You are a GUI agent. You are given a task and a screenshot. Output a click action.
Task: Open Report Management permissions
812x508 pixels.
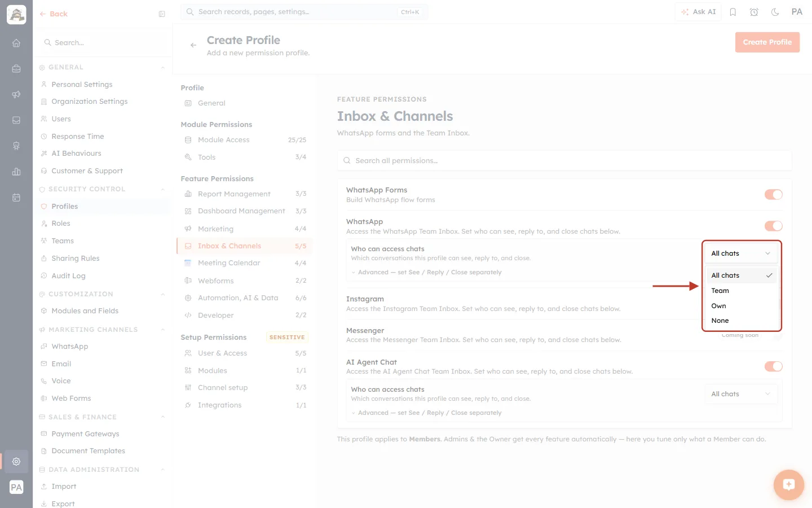pos(244,194)
